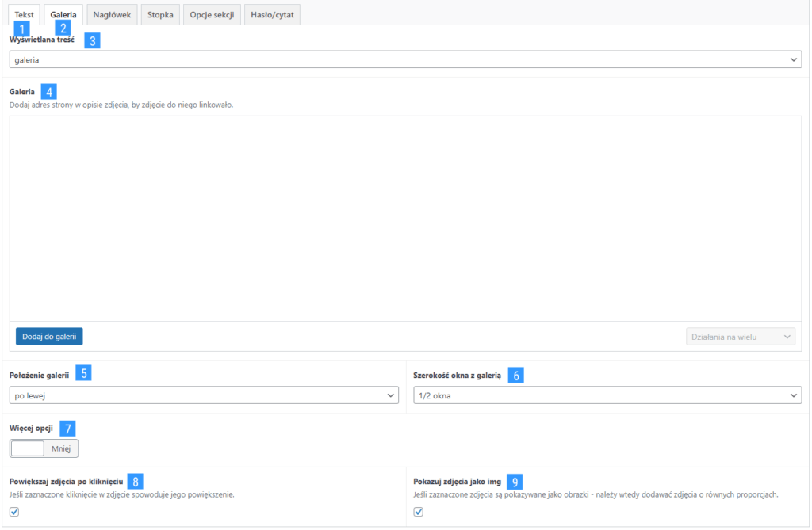Go to the Stopka tab
The width and height of the screenshot is (812, 530).
pyautogui.click(x=160, y=14)
